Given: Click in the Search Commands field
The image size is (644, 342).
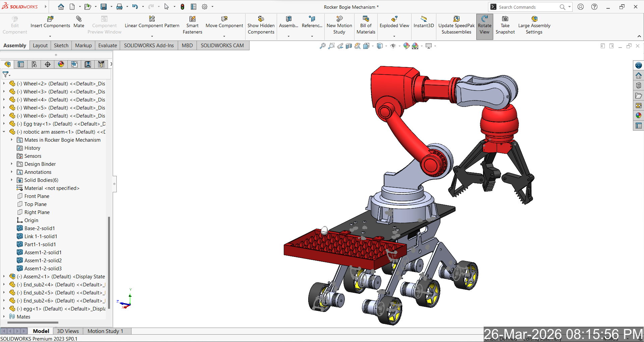Looking at the screenshot, I should [x=527, y=7].
